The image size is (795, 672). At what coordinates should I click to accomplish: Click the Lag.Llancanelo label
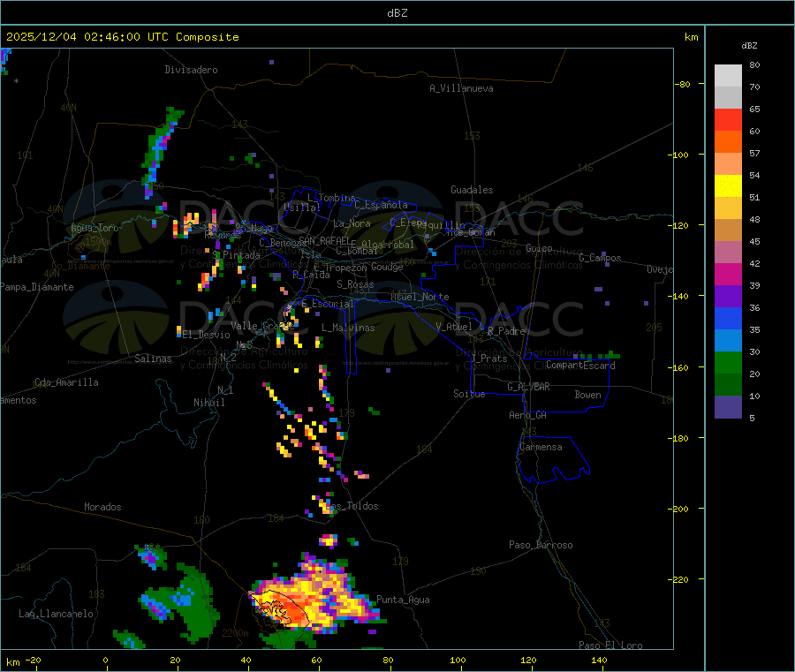point(57,614)
